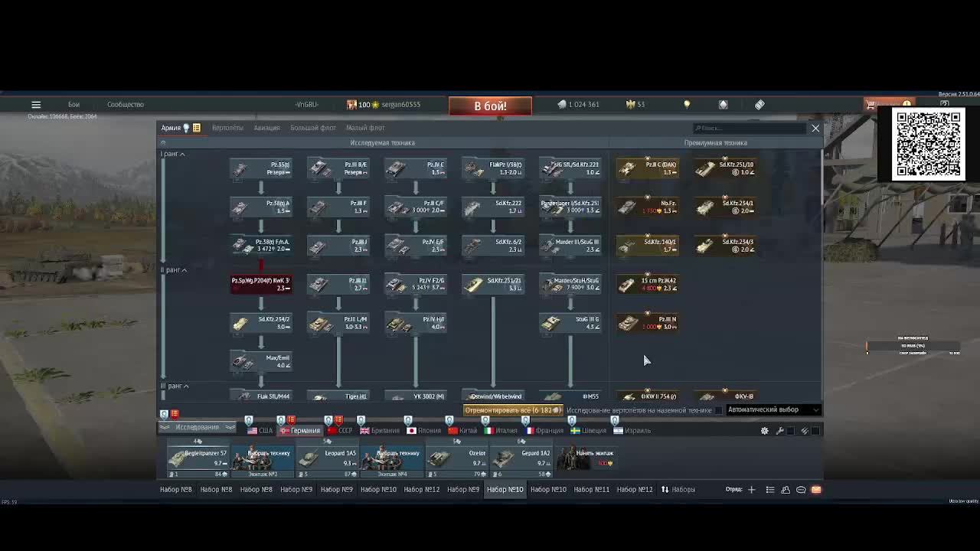This screenshot has width=980, height=551.
Task: Click the Golden Eagles balance 53
Action: pos(635,104)
